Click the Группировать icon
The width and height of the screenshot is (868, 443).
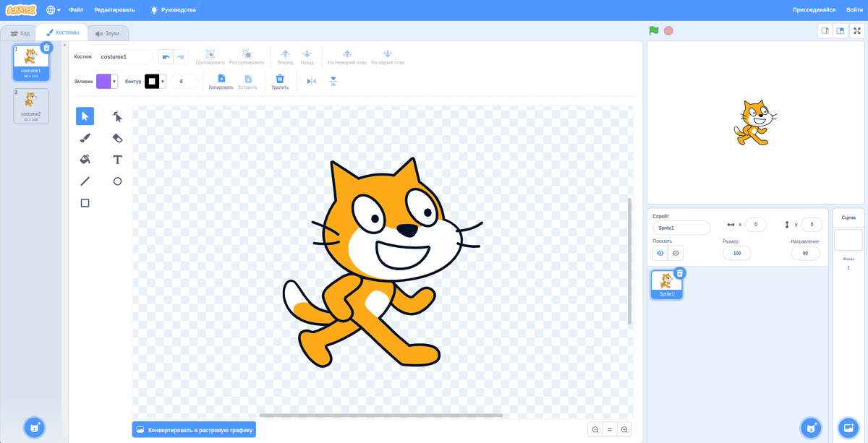coord(210,53)
